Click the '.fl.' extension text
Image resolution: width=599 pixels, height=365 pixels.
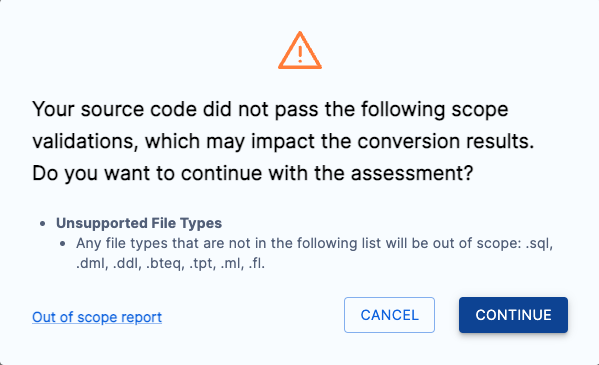[256, 264]
